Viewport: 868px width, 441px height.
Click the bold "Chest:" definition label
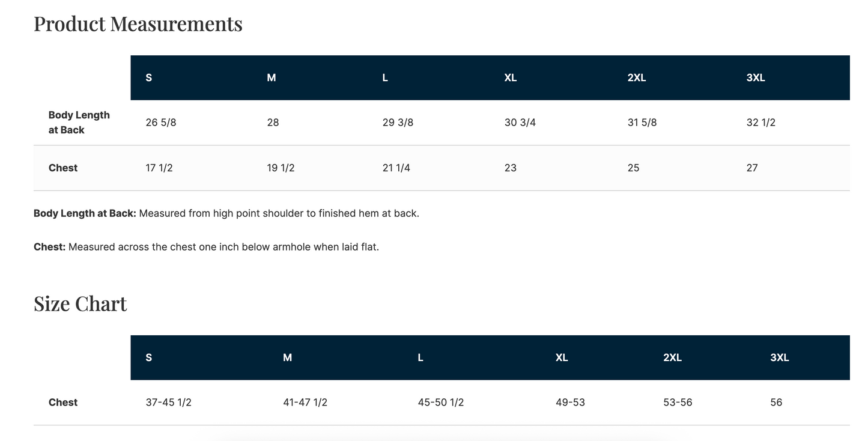pos(49,247)
